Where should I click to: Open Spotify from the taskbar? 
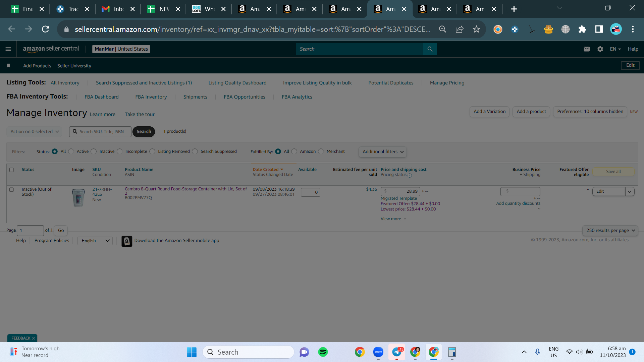coord(323,352)
